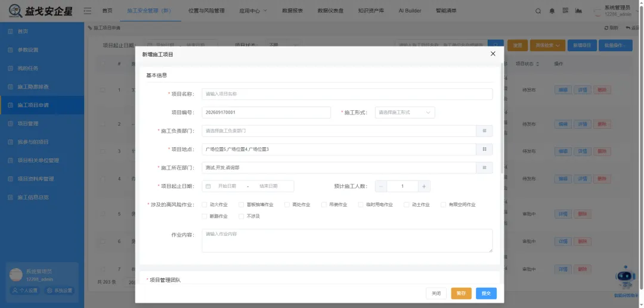Viewport: 644px width, 308px height.
Task: Click the 项目相关单位管理 sidebar icon
Action: 11,160
